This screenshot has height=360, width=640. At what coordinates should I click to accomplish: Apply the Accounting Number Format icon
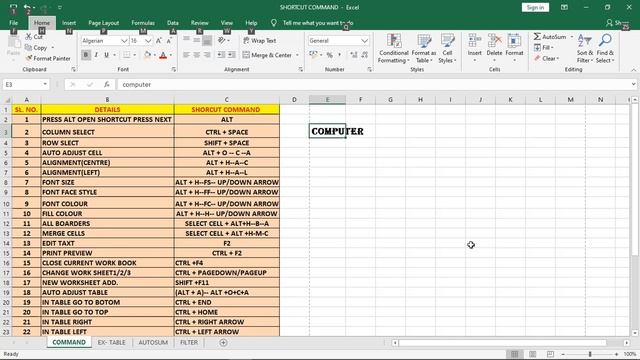[x=313, y=55]
